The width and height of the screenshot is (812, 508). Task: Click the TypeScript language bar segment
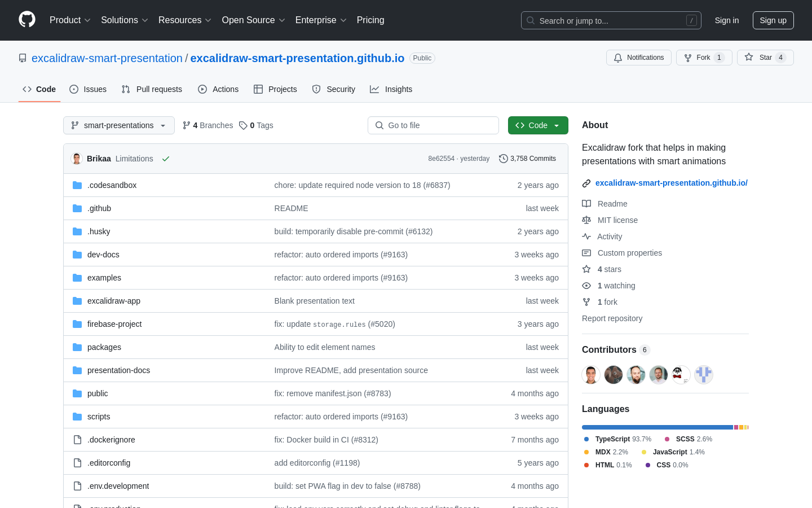(x=657, y=427)
